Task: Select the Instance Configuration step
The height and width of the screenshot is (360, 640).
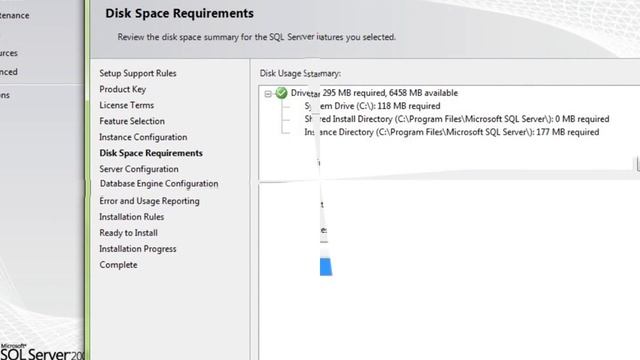Action: (x=143, y=137)
